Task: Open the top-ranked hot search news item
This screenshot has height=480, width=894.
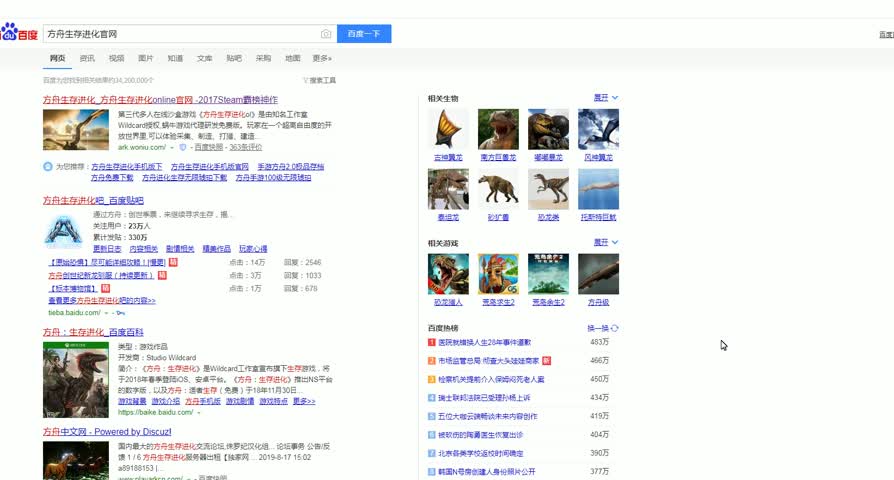Action: pos(486,342)
